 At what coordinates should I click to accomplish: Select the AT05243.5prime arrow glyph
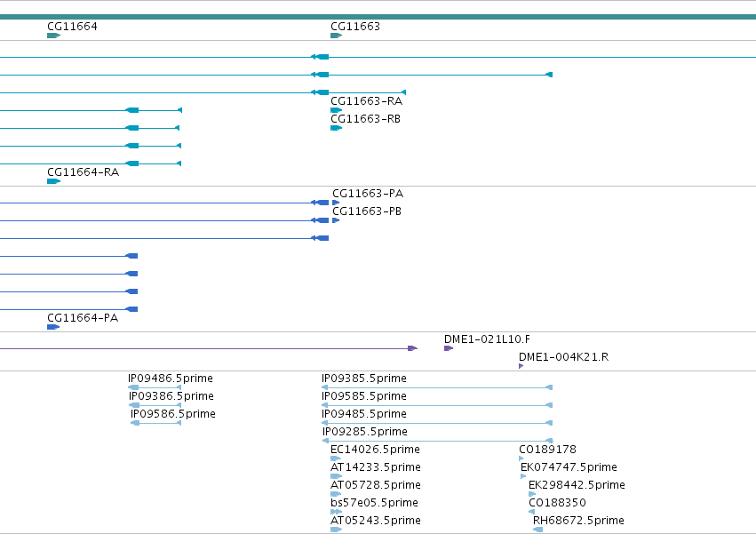tap(336, 530)
